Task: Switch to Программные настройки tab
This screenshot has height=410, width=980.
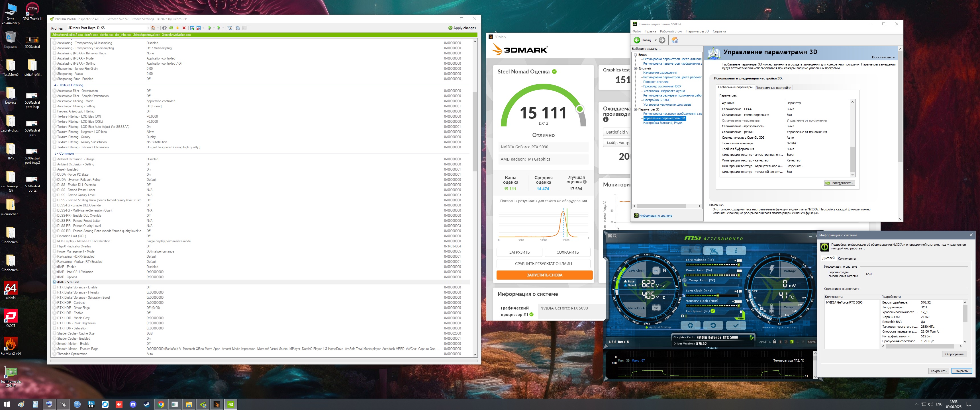Action: [773, 87]
